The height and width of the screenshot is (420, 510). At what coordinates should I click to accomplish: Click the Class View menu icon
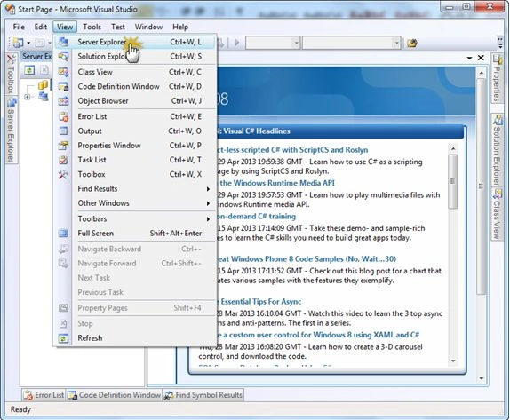coord(63,72)
